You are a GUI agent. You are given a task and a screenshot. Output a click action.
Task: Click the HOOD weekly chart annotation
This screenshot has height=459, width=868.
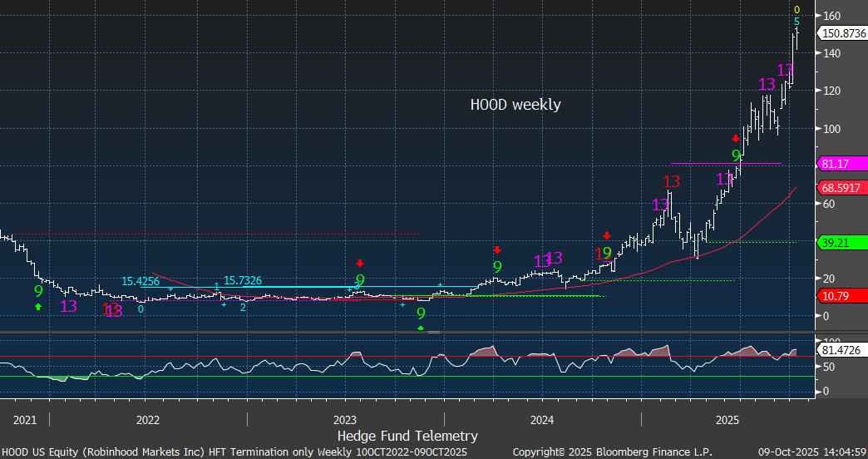[x=515, y=105]
